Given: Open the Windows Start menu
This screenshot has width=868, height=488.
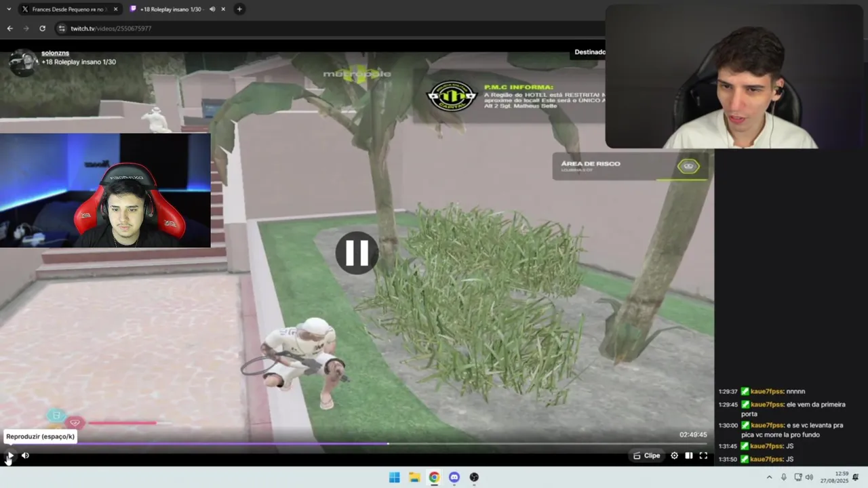Looking at the screenshot, I should pyautogui.click(x=394, y=477).
